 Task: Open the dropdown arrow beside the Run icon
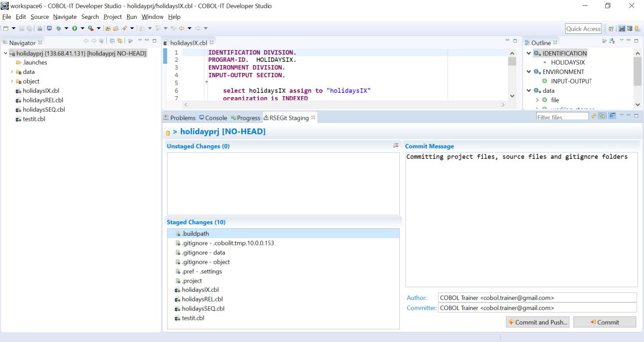coord(82,28)
